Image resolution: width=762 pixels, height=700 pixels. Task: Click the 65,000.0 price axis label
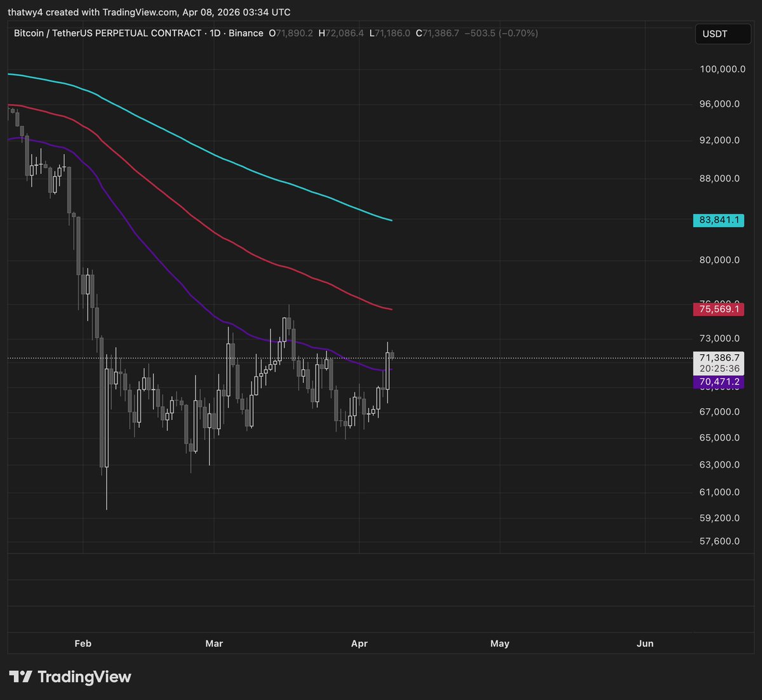[719, 438]
